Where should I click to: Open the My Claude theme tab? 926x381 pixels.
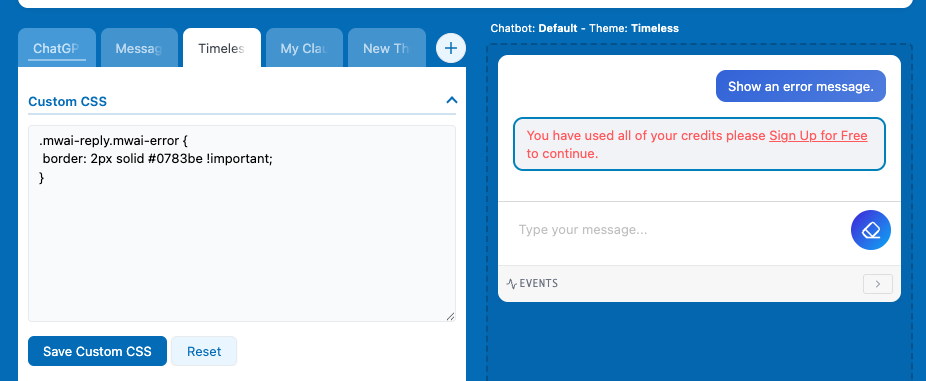[304, 48]
